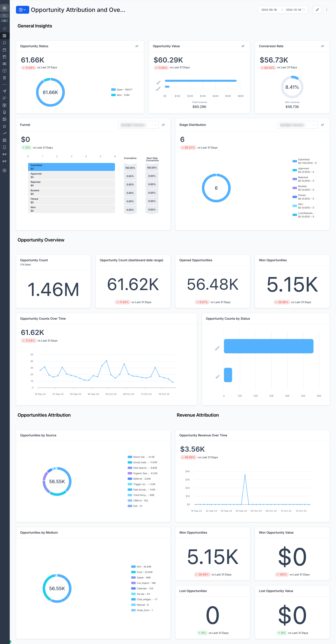Click the search button in sidebar
The image size is (336, 644).
click(x=4, y=15)
